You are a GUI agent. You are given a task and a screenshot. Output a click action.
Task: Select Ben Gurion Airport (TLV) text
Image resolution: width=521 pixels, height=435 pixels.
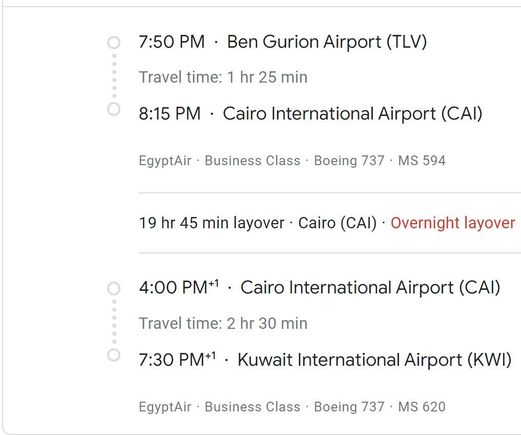327,42
